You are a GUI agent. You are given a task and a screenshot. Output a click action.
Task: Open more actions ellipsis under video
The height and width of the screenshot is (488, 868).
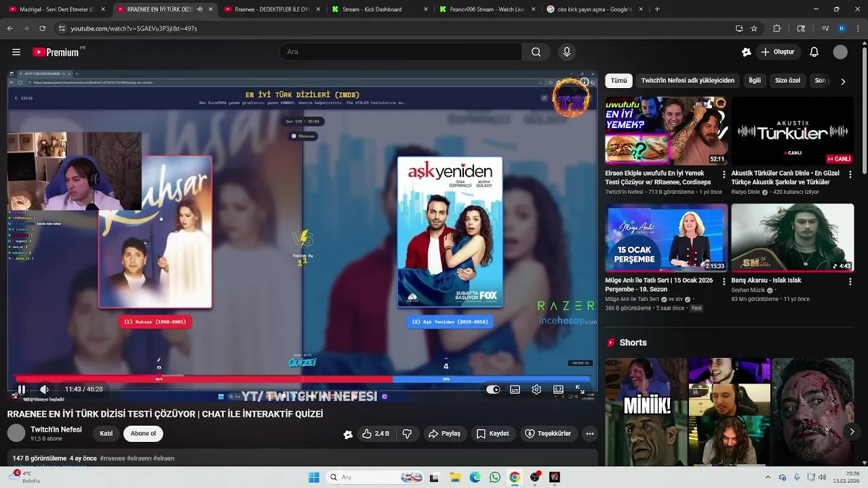590,434
